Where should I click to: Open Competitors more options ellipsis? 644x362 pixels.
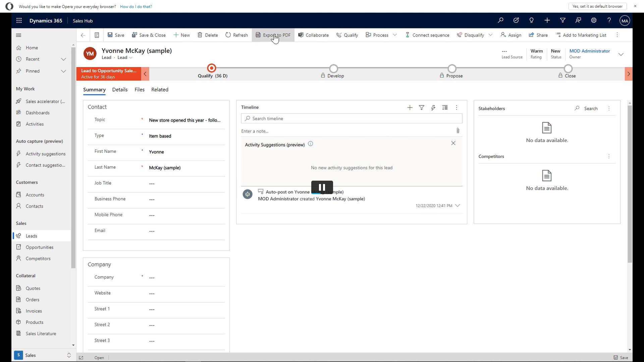tap(609, 157)
